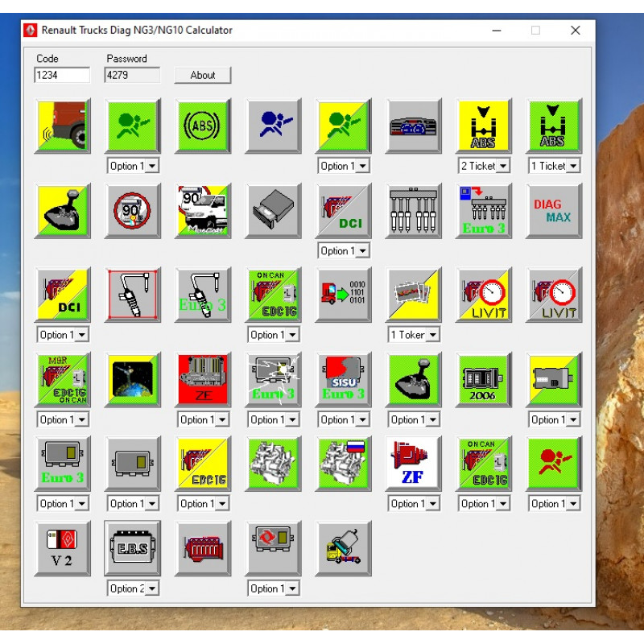Click the 90 speed limiter sign icon
The height and width of the screenshot is (644, 644).
click(x=133, y=211)
